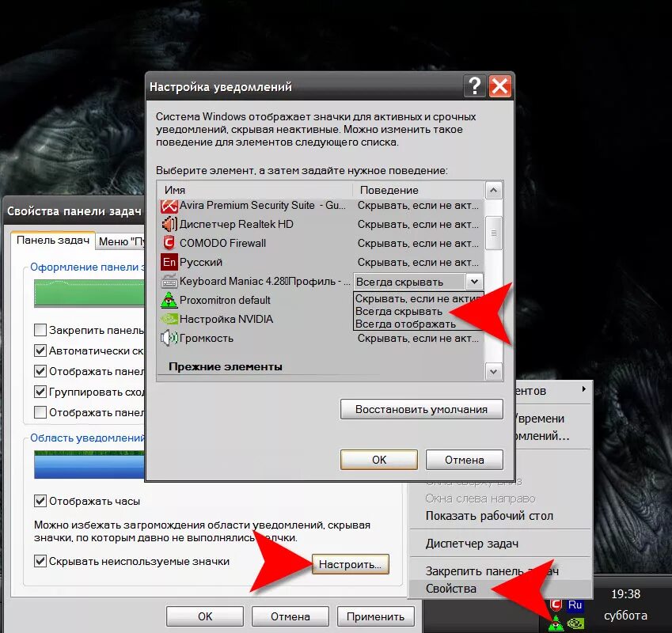The height and width of the screenshot is (633, 672).
Task: Toggle Группировать сходные checkbox
Action: [40, 392]
